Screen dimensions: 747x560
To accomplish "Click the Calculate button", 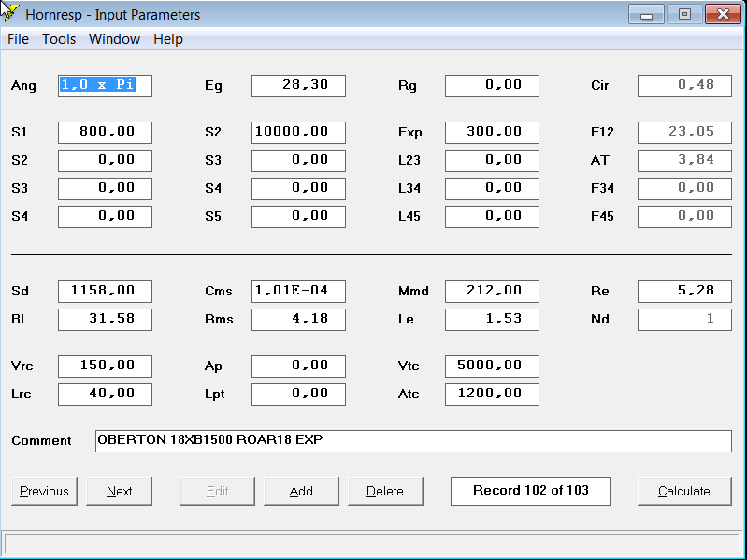I will [684, 491].
